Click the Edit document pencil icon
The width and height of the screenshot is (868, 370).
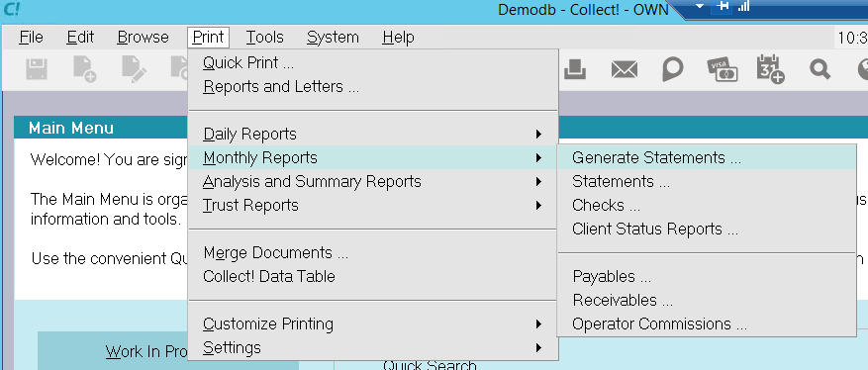(133, 70)
